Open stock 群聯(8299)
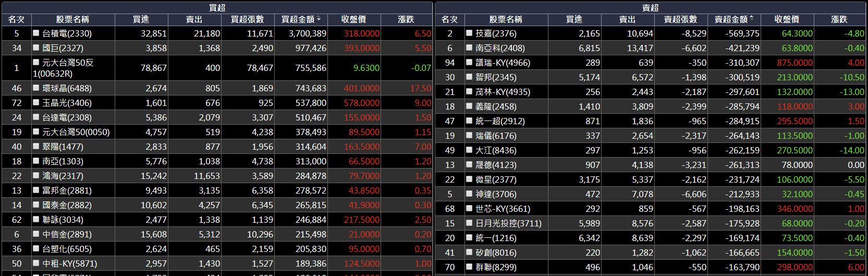 [496, 267]
